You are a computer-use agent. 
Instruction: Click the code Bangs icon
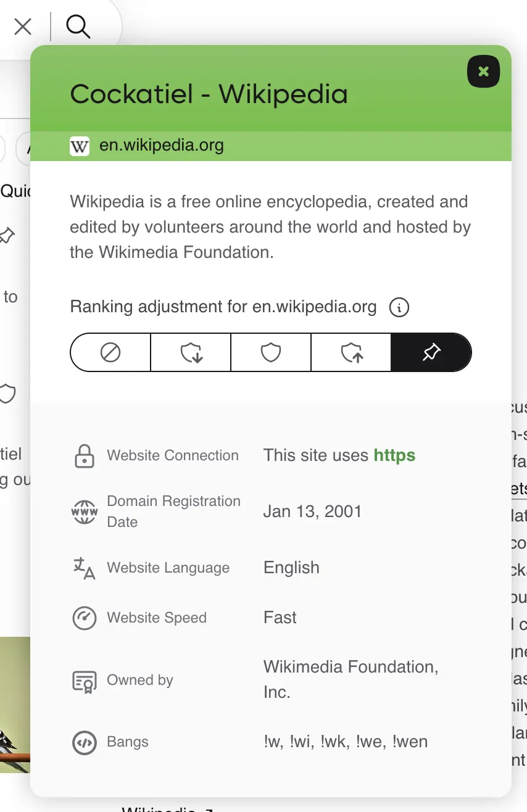coord(85,742)
